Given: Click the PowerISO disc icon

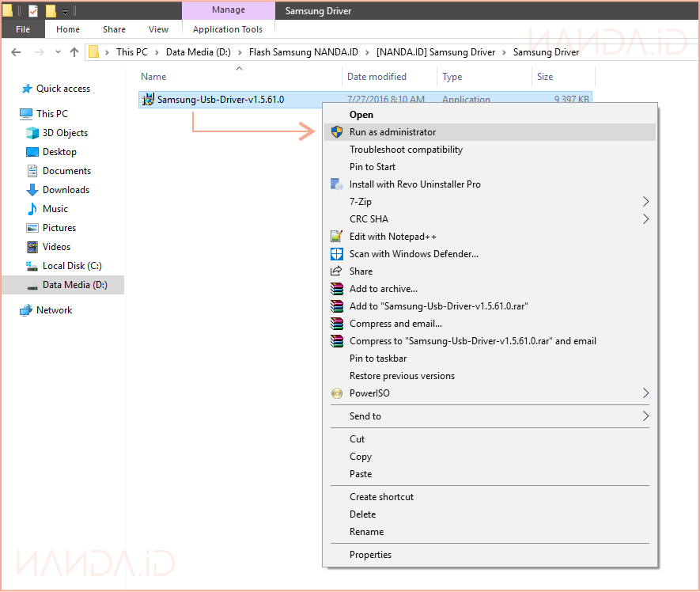Looking at the screenshot, I should tap(336, 393).
